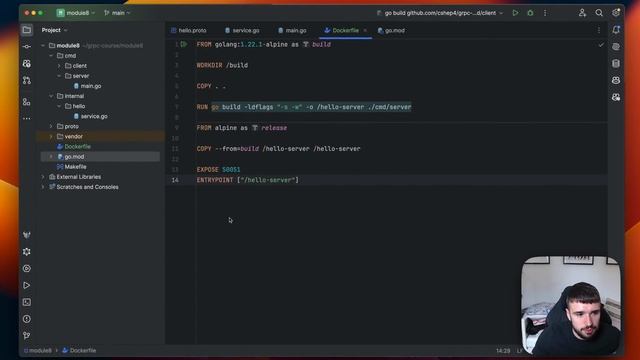Open the run configuration dropdown
This screenshot has height=360, width=640.
440,13
